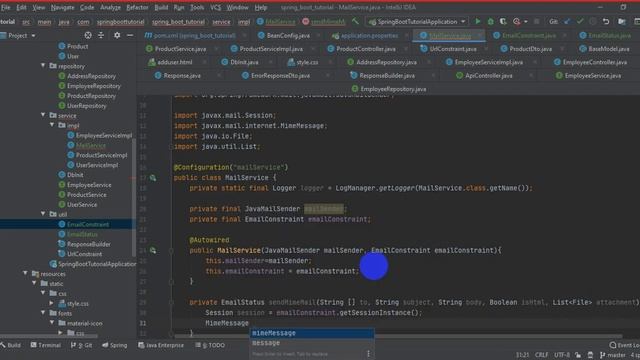Open the Build tool window
Image resolution: width=640 pixels, height=360 pixels.
click(11, 345)
